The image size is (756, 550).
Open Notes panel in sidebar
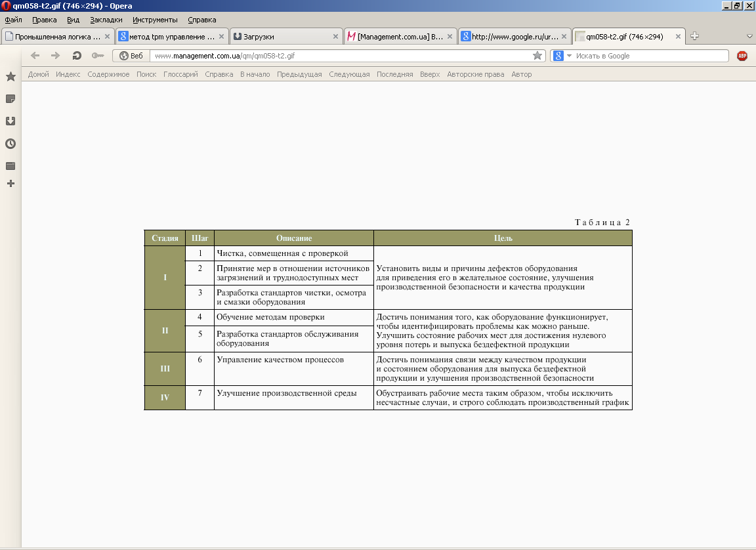click(x=10, y=99)
